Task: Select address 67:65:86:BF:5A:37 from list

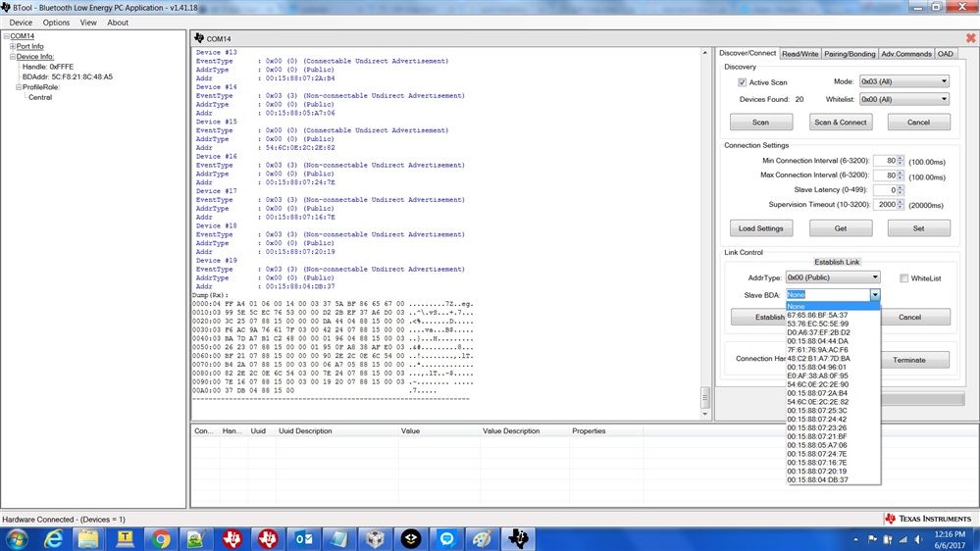Action: (x=833, y=316)
